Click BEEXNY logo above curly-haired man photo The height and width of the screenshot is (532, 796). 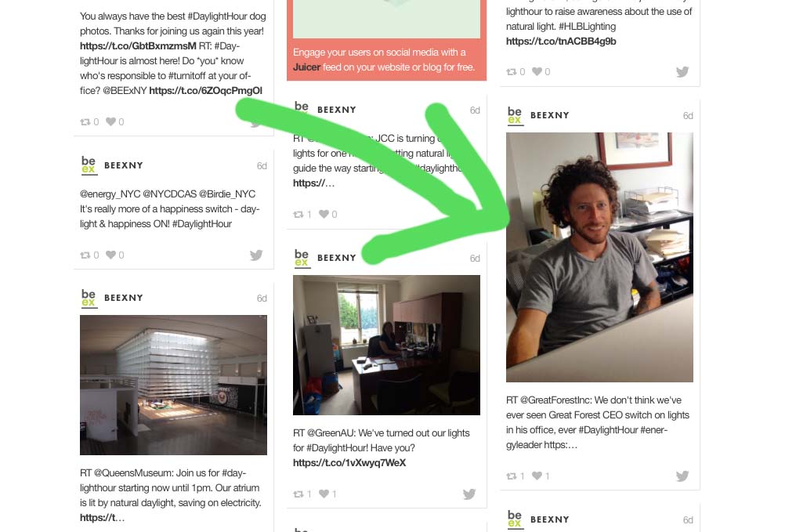point(515,115)
